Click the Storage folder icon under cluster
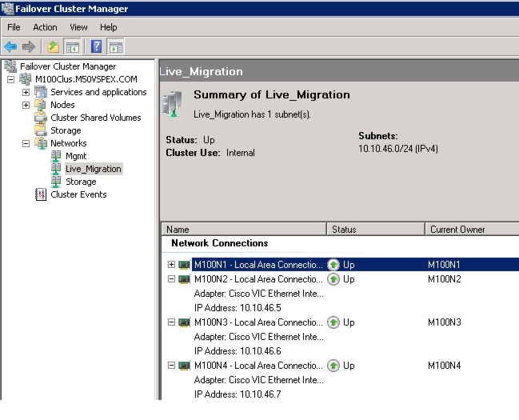Image resolution: width=519 pixels, height=420 pixels. click(x=41, y=130)
